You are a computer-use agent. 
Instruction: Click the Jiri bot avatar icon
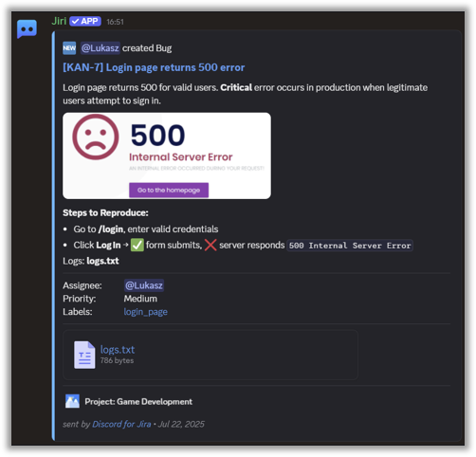(27, 29)
